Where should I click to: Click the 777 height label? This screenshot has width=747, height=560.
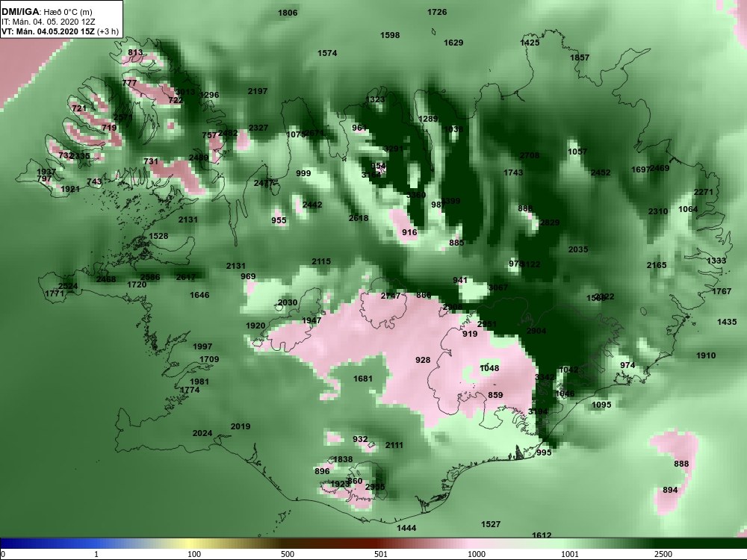pyautogui.click(x=129, y=83)
